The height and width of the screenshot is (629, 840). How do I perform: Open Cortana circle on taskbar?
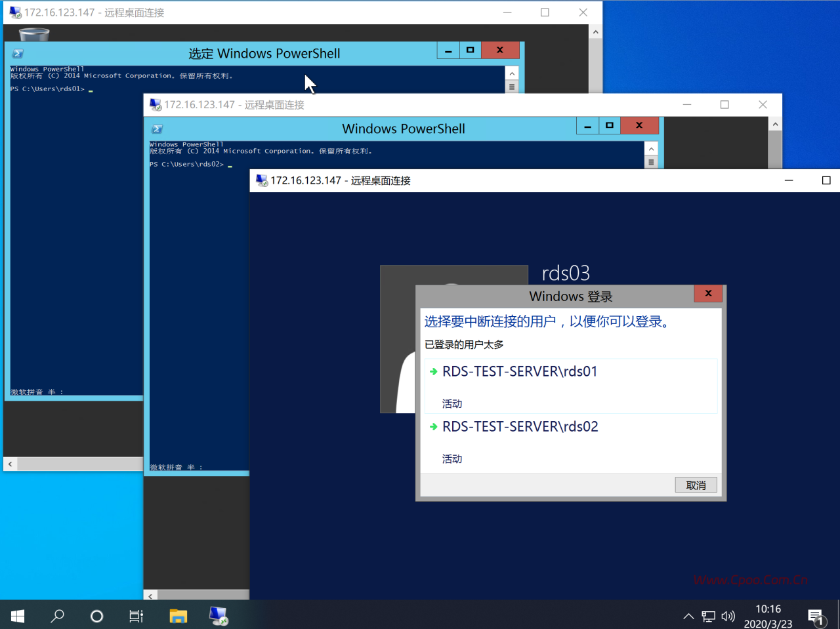click(x=96, y=616)
